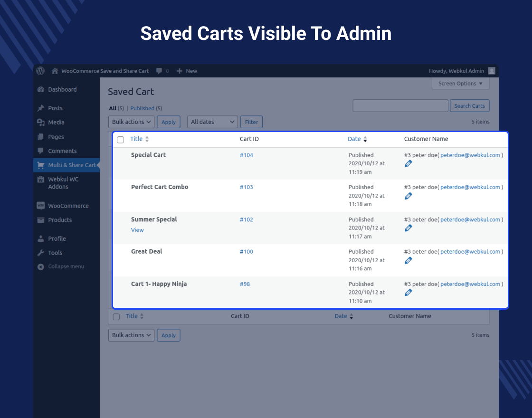Open Dashboard menu item
Screen dimensions: 532x418
click(x=62, y=90)
